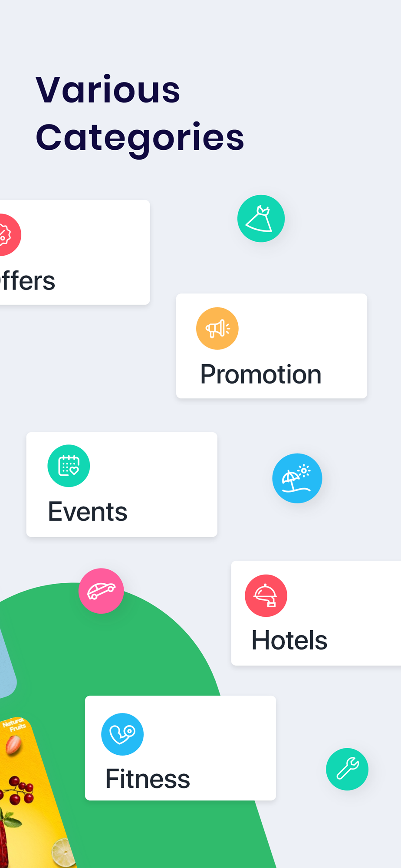Click the Various Categories heading
The height and width of the screenshot is (868, 401).
tap(140, 114)
